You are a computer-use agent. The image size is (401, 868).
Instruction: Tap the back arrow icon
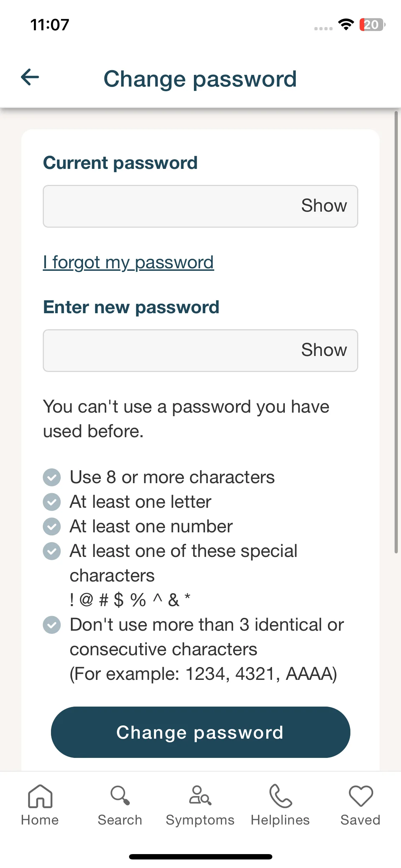click(30, 77)
